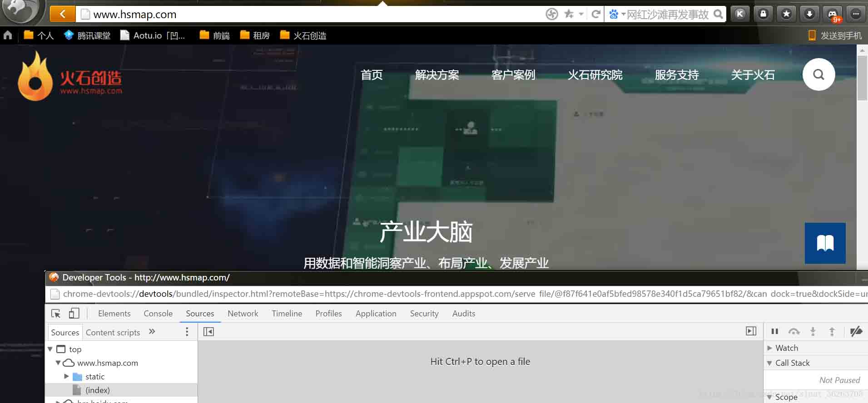Click the bookmark star icon in address bar
The width and height of the screenshot is (868, 403).
(569, 14)
